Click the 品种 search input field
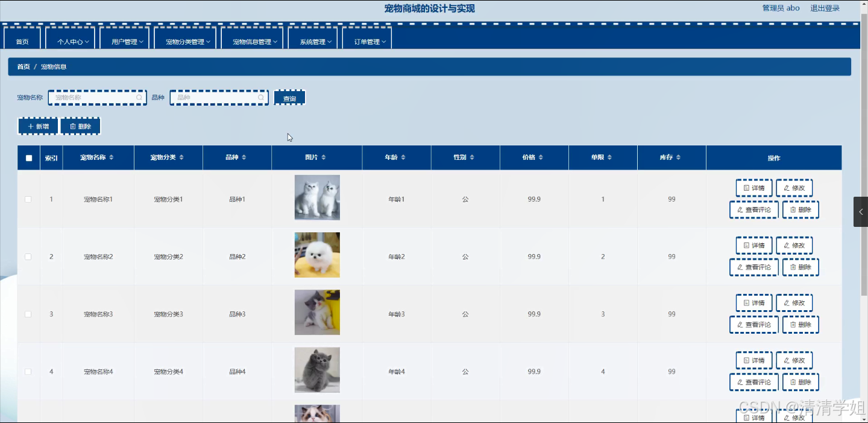The image size is (868, 423). click(x=219, y=97)
